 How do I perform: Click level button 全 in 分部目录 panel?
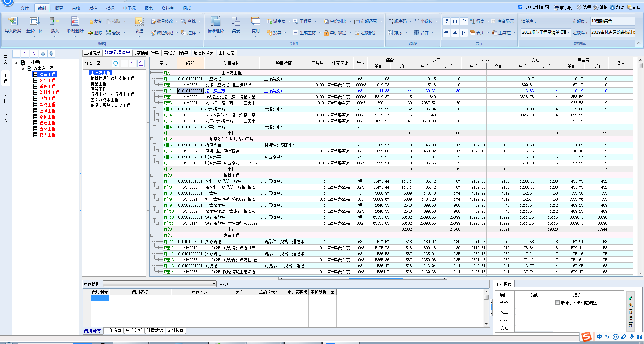(141, 63)
